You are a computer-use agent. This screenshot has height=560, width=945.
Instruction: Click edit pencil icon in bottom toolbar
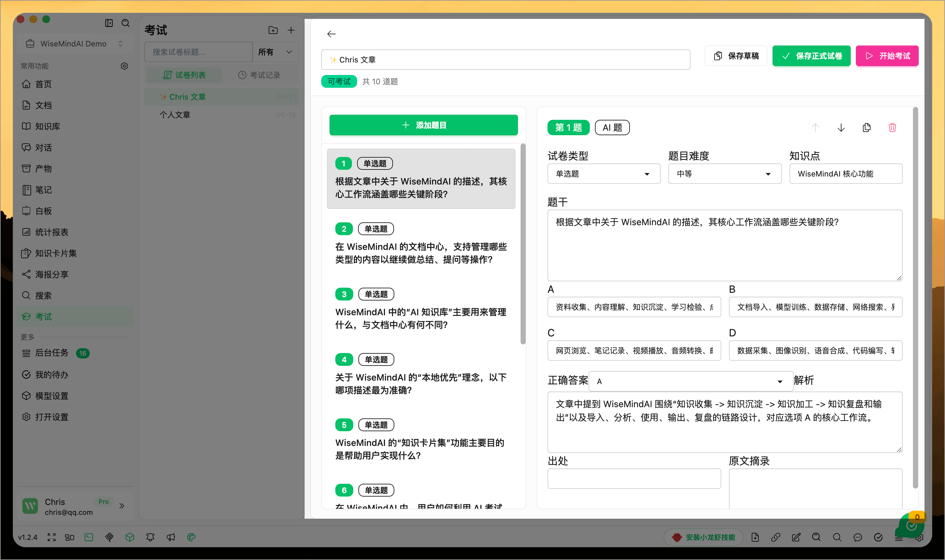click(796, 537)
